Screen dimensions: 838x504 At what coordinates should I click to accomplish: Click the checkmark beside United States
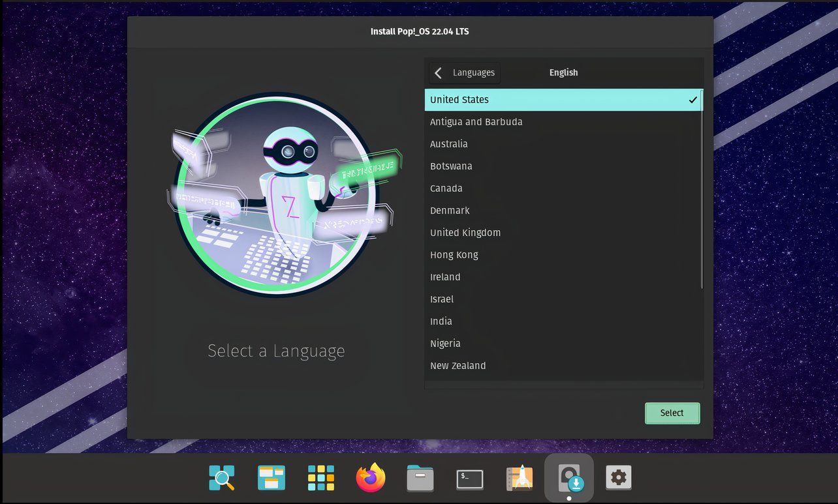pos(693,100)
